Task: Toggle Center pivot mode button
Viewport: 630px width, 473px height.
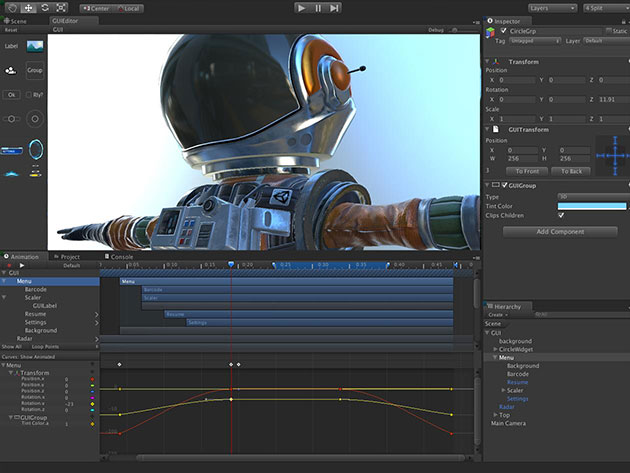Action: click(x=96, y=8)
